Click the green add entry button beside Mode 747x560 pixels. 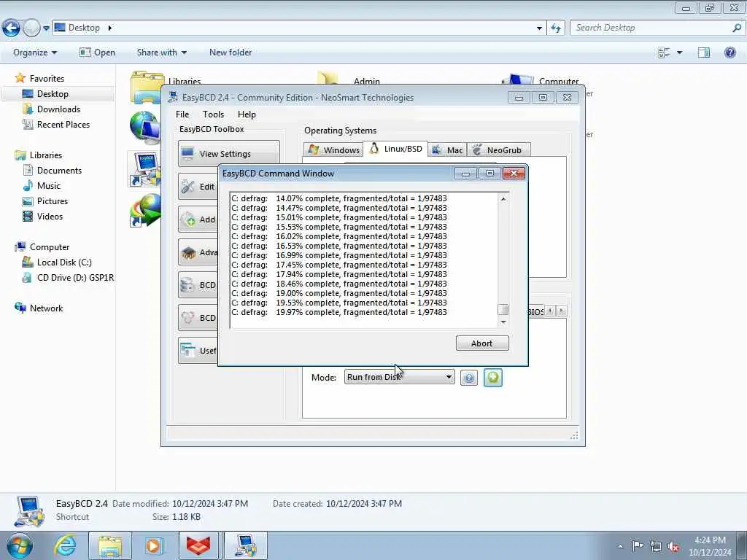click(x=493, y=378)
